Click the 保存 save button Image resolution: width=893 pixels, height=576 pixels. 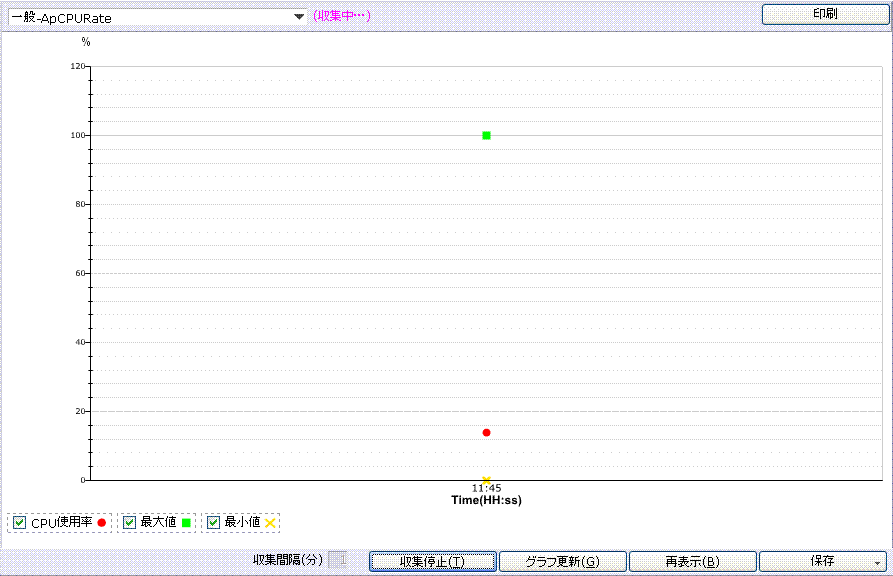click(814, 561)
